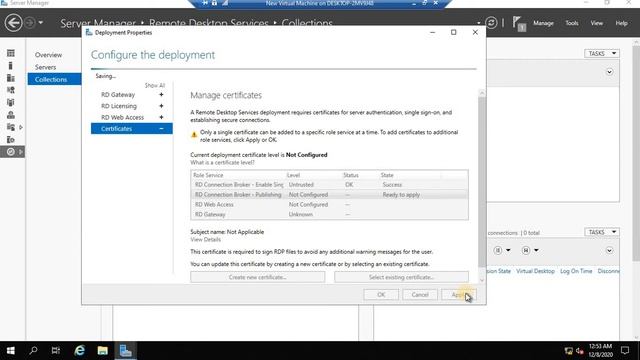
Task: Expand RD Gateway section with plus sign
Action: 161,94
